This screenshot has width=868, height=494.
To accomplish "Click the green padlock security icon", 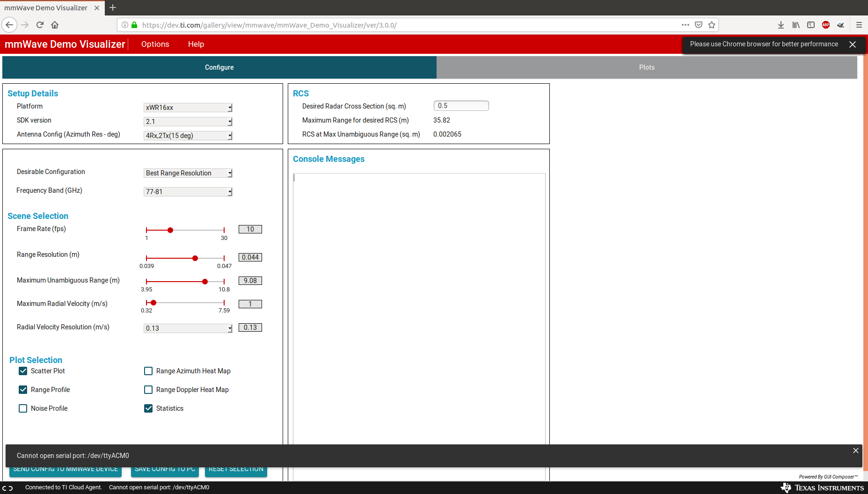I will tap(134, 25).
